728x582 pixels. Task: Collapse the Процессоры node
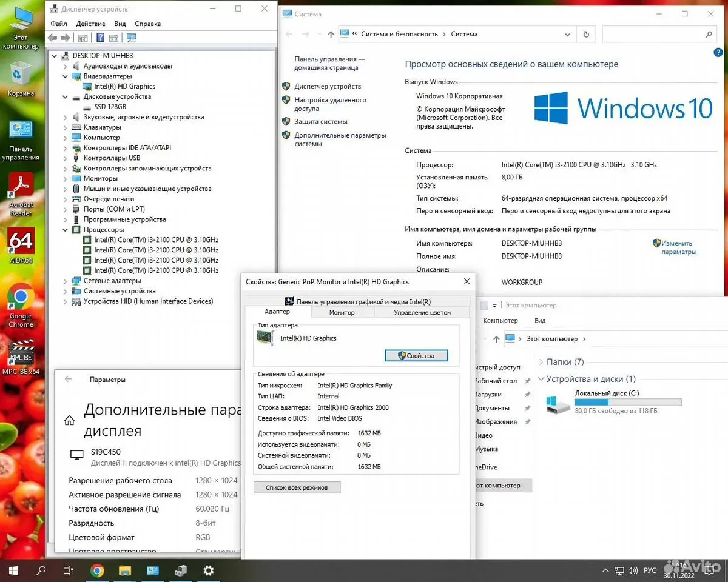66,230
